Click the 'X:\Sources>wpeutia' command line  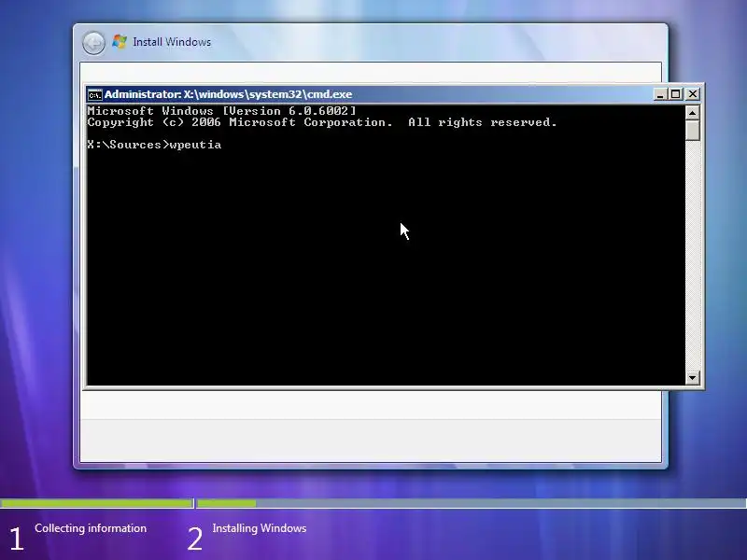click(154, 145)
